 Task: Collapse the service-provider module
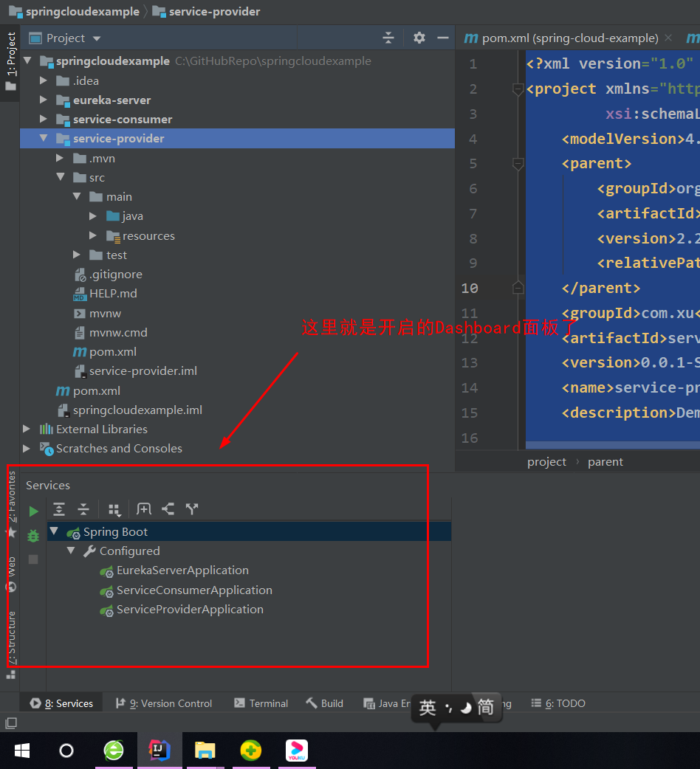click(x=44, y=138)
